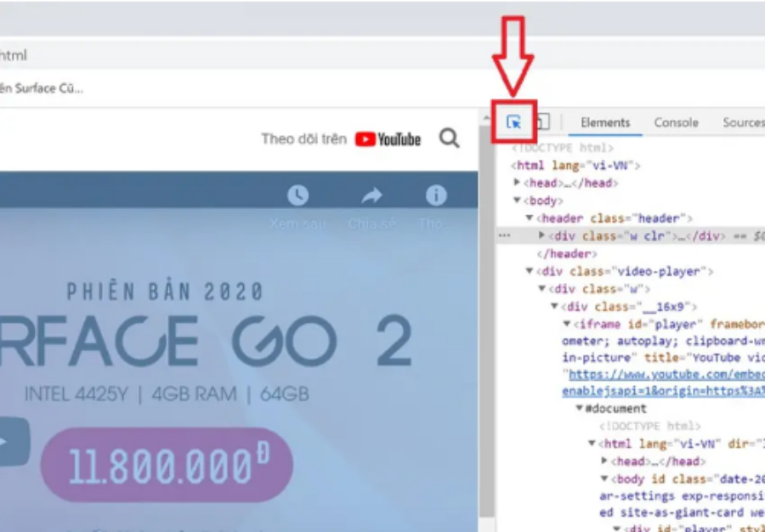Click the Watch later clock icon
This screenshot has width=765, height=532.
tap(297, 195)
